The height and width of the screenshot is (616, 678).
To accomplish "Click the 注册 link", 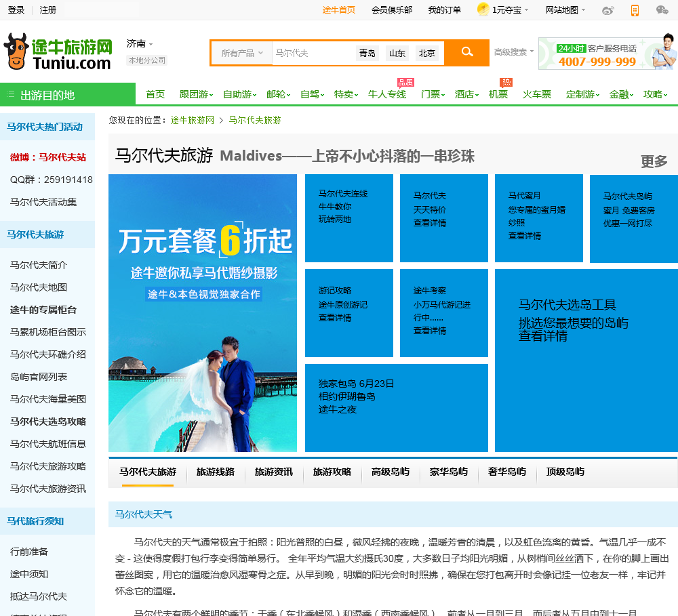I will pos(48,10).
